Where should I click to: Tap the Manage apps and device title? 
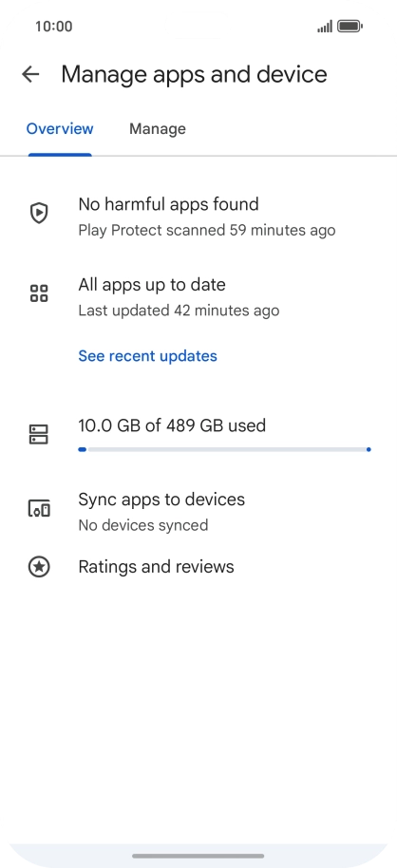[194, 74]
